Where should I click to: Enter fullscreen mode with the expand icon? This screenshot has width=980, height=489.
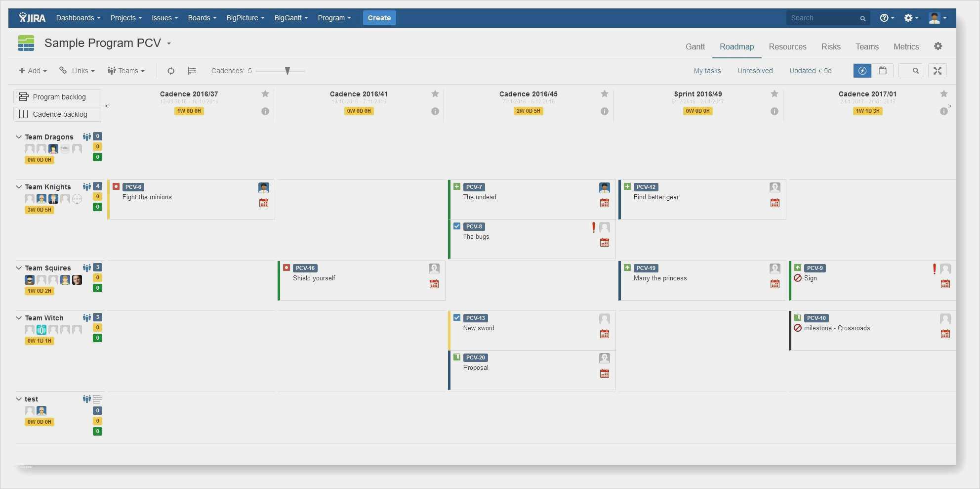(x=937, y=71)
